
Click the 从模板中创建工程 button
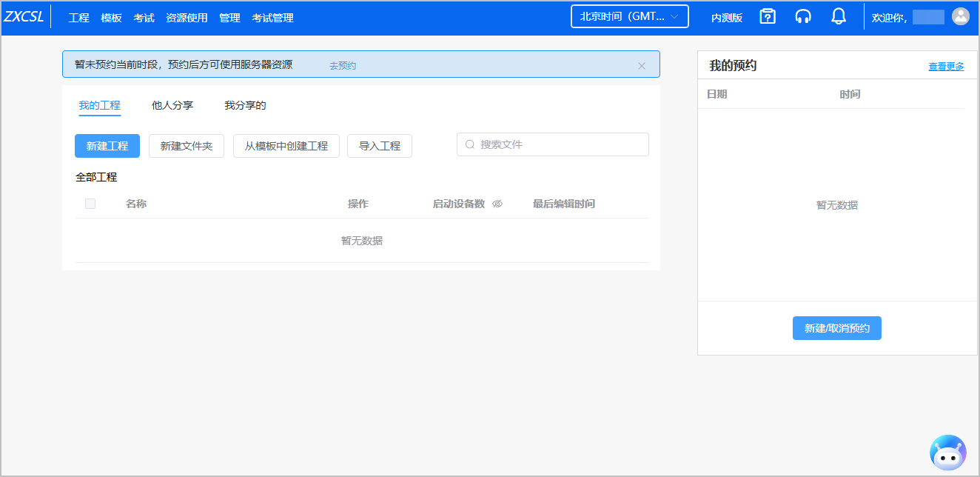pyautogui.click(x=286, y=146)
